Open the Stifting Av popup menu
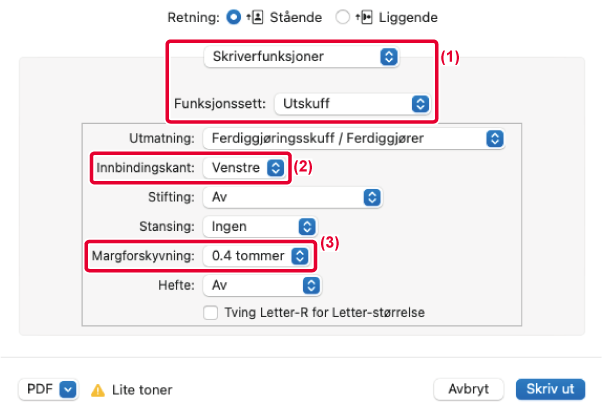602x418 pixels. pyautogui.click(x=293, y=197)
